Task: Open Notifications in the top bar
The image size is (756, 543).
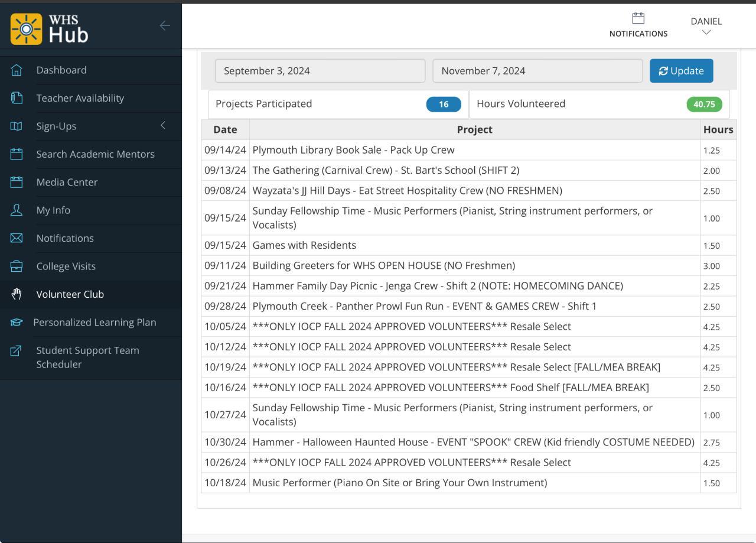Action: (638, 26)
